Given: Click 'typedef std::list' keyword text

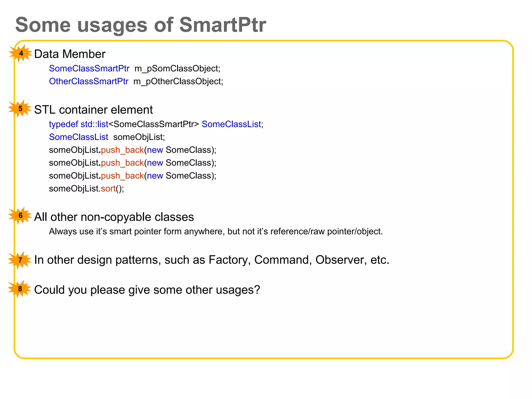Looking at the screenshot, I should (78, 124).
